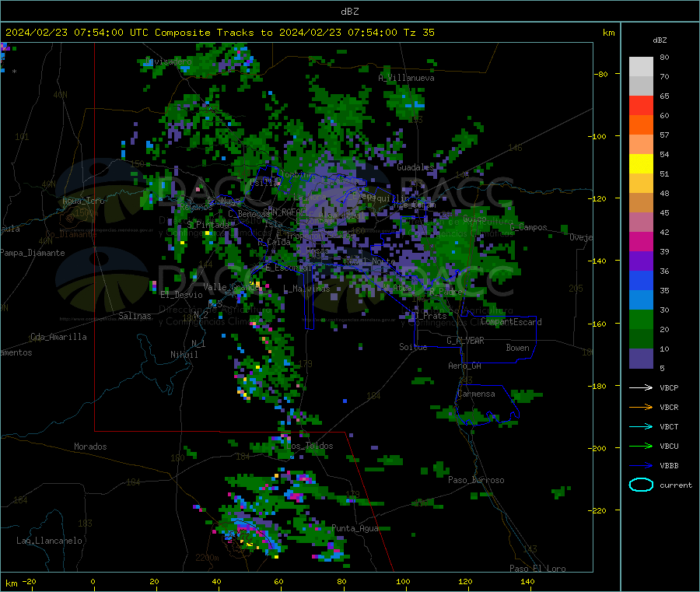The height and width of the screenshot is (592, 700).
Task: Click the Punta_Agua map label
Action: pos(355,528)
